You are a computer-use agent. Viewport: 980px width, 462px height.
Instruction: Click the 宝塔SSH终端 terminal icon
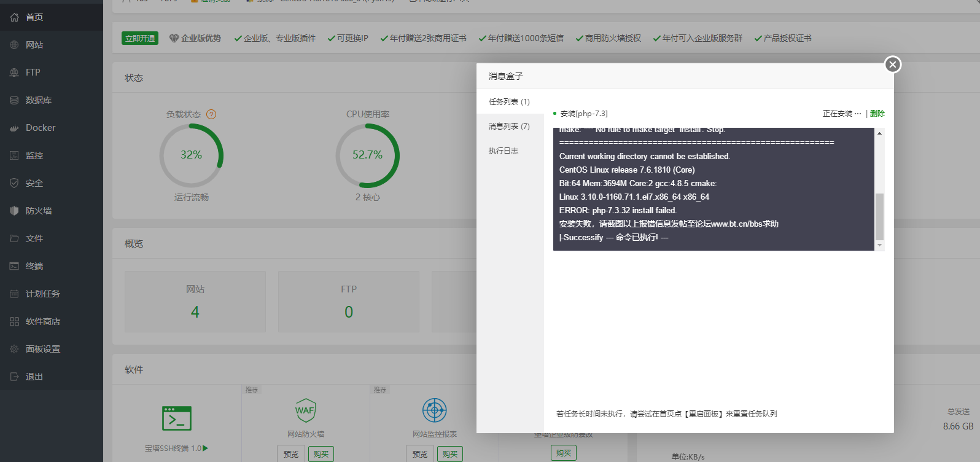177,418
